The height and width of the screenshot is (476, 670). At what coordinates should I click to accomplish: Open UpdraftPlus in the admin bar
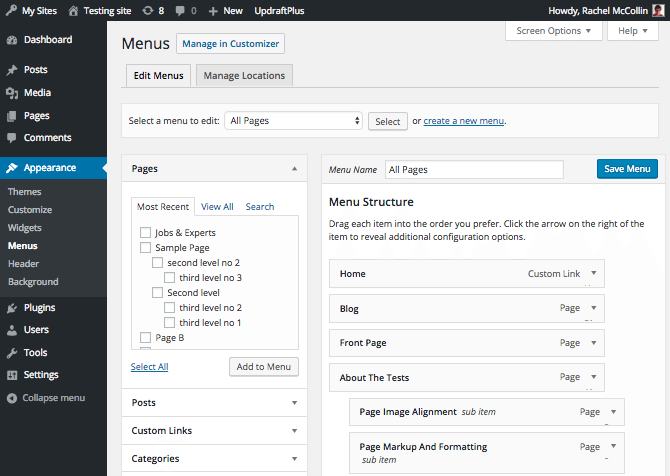pos(279,11)
